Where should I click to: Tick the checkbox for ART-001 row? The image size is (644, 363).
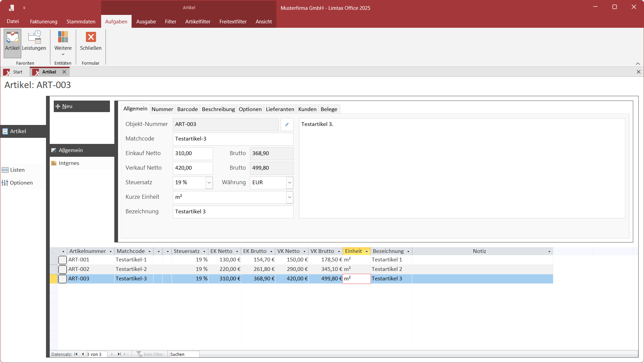[x=63, y=260]
